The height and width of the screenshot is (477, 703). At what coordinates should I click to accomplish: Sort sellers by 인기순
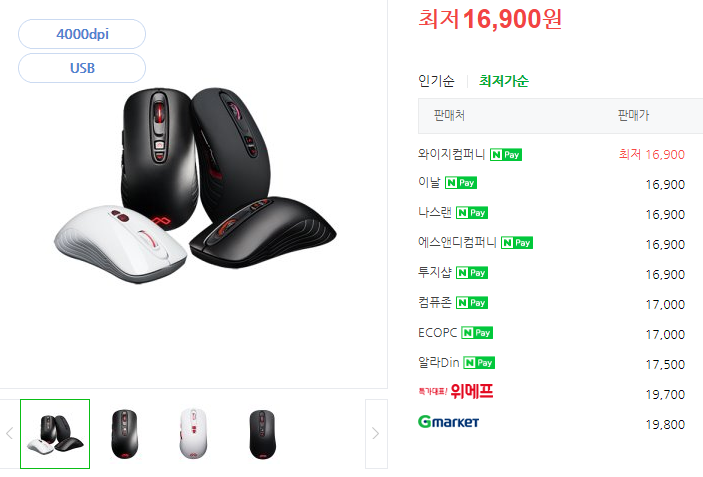[x=436, y=81]
